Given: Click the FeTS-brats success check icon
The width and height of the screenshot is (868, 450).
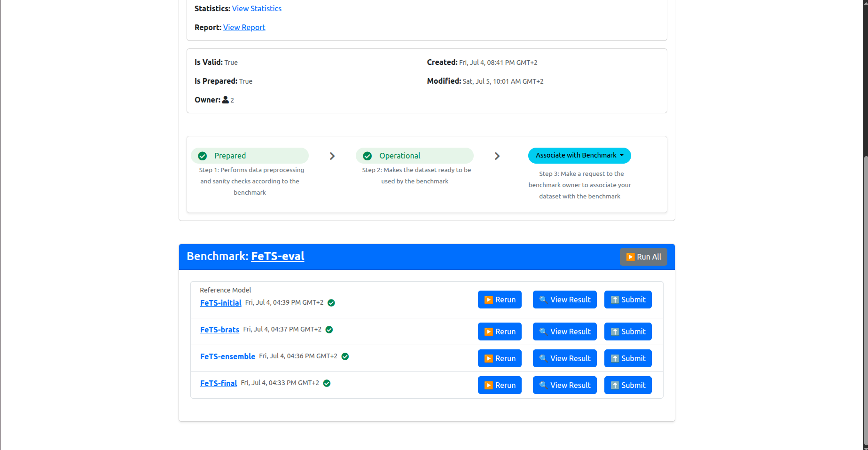Looking at the screenshot, I should click(x=329, y=330).
